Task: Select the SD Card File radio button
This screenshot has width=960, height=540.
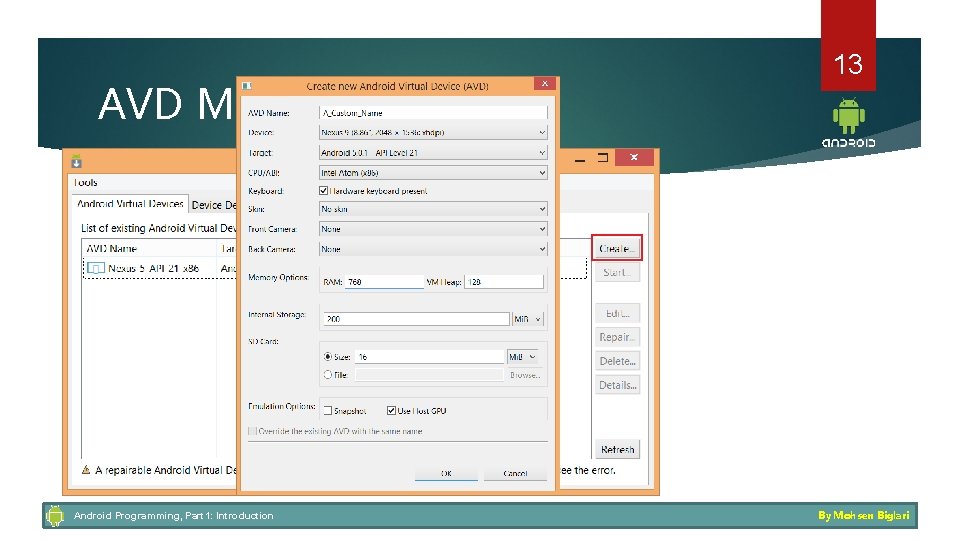Action: [328, 375]
